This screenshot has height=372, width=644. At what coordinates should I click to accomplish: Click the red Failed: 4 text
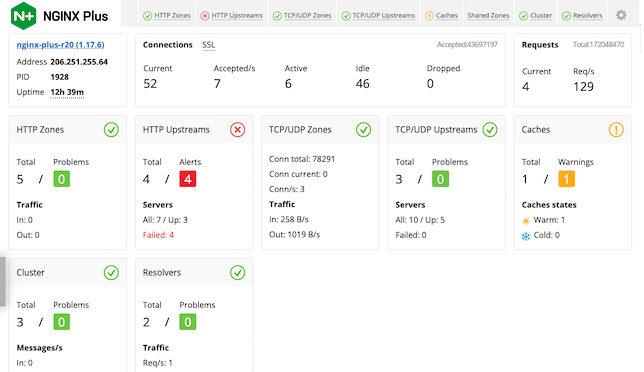[x=158, y=235]
